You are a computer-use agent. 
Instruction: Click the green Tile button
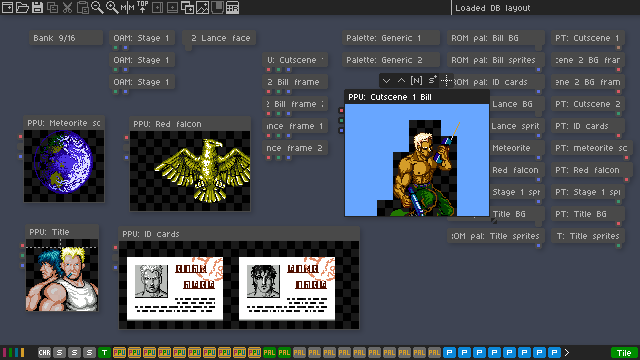[x=624, y=353]
